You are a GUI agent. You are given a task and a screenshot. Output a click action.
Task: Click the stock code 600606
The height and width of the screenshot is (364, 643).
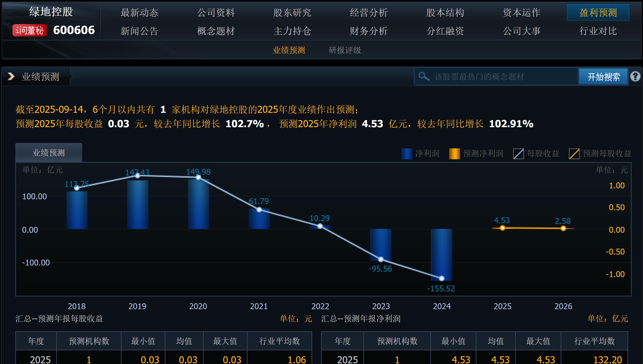pos(74,30)
